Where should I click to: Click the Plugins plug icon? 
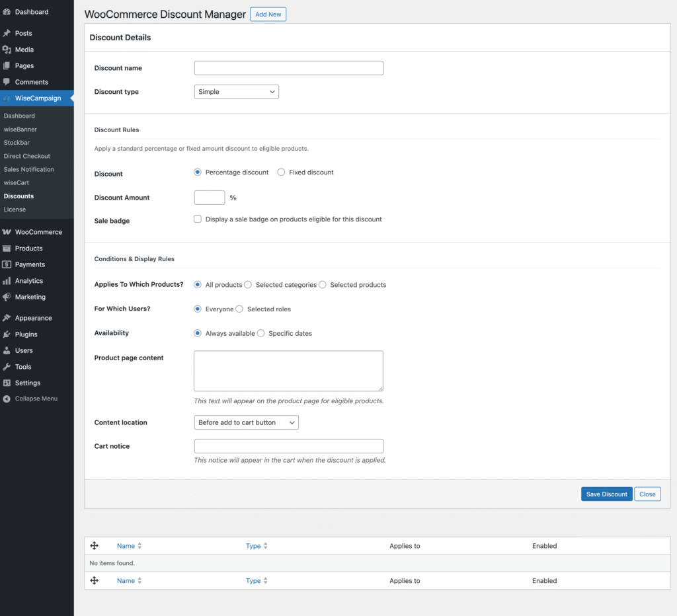pos(7,334)
